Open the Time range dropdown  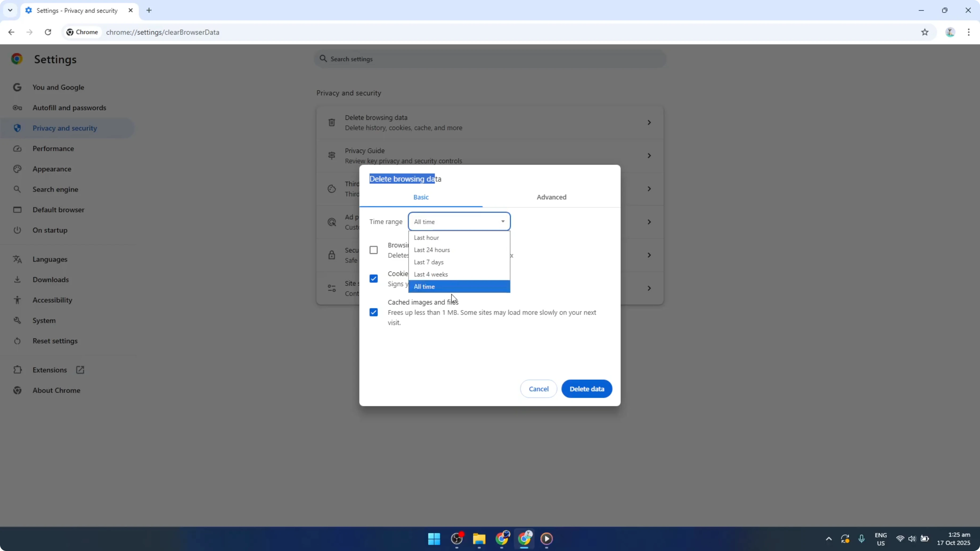[459, 222]
